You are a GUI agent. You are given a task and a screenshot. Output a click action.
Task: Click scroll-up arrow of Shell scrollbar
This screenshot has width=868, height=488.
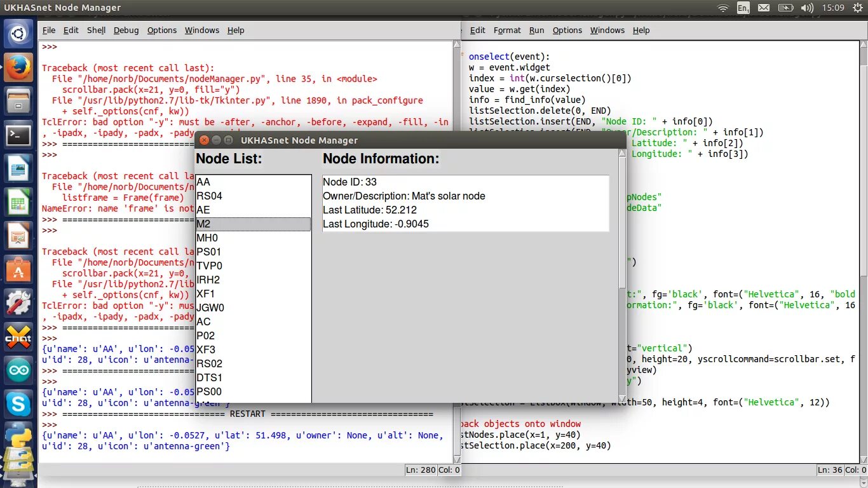coord(456,45)
